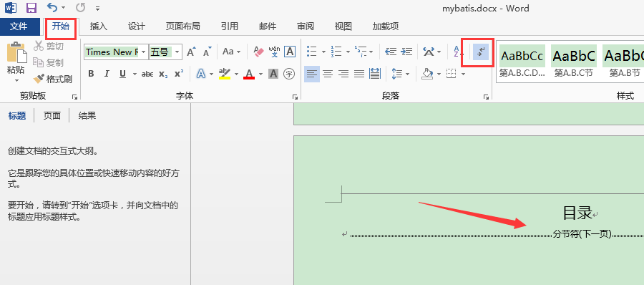Click the numbered list icon

(x=336, y=52)
